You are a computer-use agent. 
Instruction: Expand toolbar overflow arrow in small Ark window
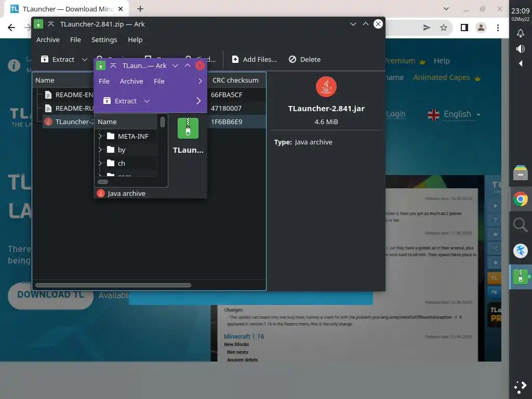pos(198,101)
